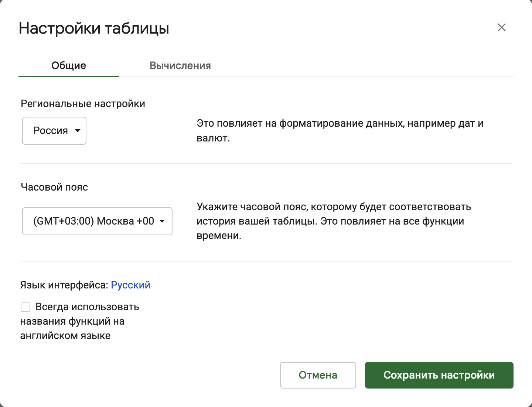Screen dimensions: 532x407
Task: Click the text about formatting dates and currencies
Action: 340,131
